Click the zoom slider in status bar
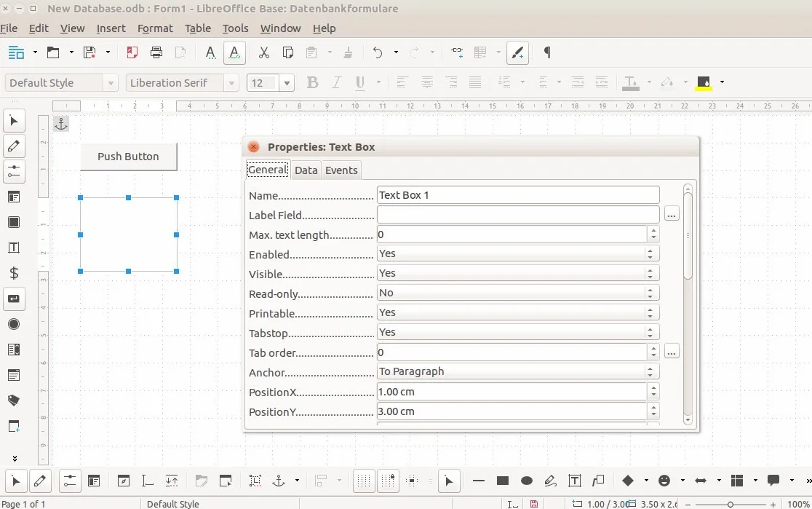The image size is (812, 509). click(730, 504)
